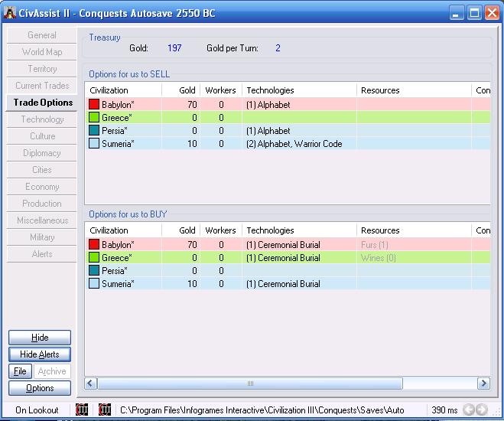Click Persia's teal swatch in BUY list
This screenshot has height=421, width=504.
pos(94,270)
